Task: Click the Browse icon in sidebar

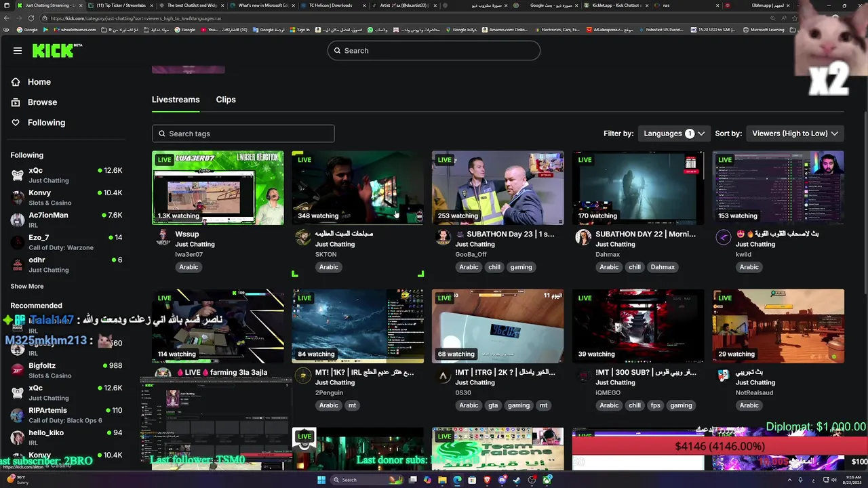Action: [16, 102]
